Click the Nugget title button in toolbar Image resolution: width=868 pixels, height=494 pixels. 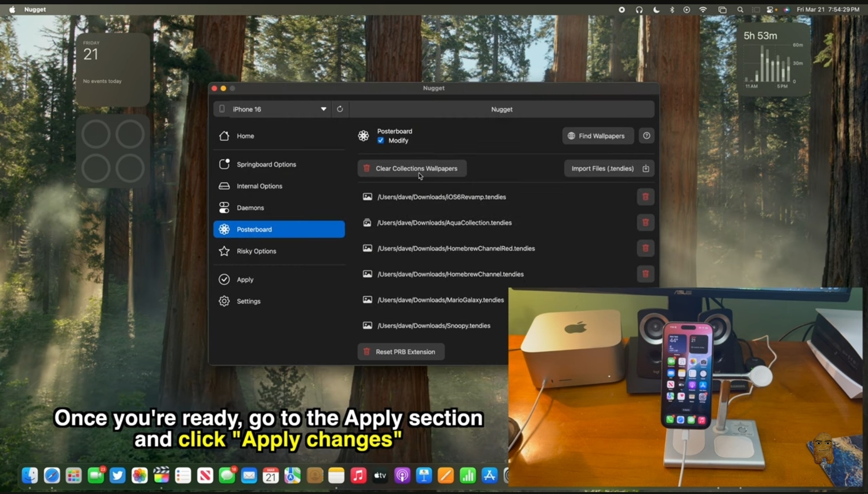[x=502, y=109]
